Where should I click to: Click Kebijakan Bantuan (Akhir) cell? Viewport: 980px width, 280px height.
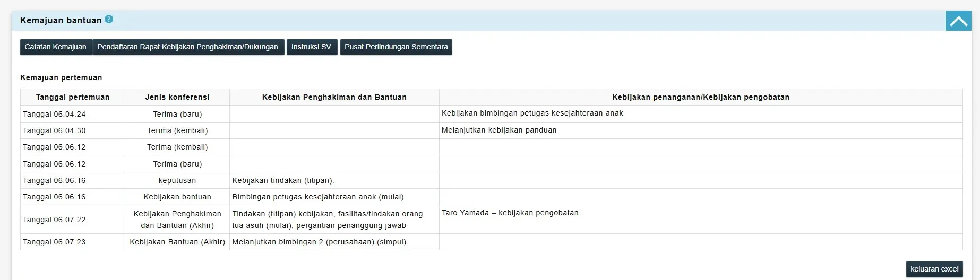tap(177, 242)
